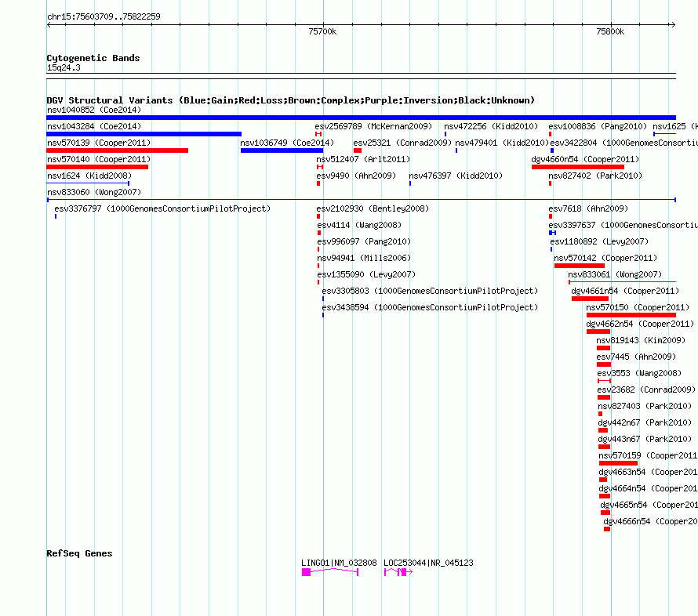Click the esv3397637 variant label
The height and width of the screenshot is (616, 698).
[623, 225]
